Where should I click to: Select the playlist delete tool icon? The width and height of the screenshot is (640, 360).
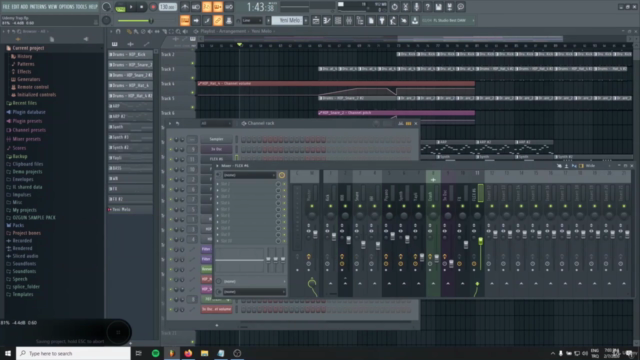pos(143,31)
